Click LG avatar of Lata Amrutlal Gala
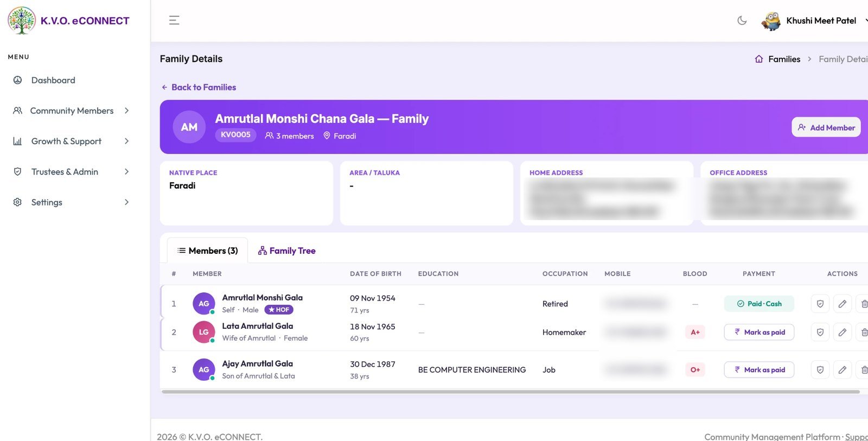This screenshot has height=441, width=868. [204, 332]
